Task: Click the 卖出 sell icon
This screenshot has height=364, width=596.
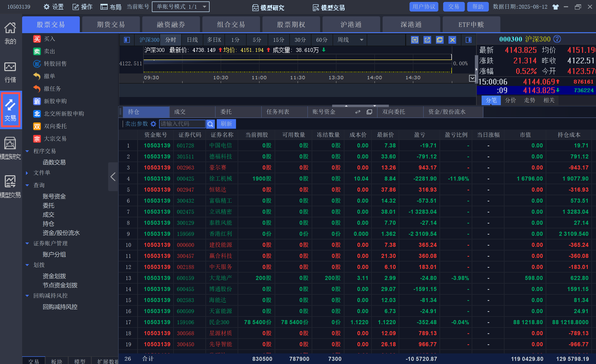Action: pos(37,51)
